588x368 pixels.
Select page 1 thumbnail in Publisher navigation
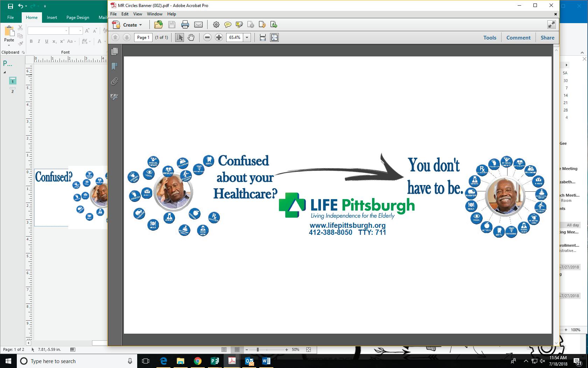(x=13, y=81)
